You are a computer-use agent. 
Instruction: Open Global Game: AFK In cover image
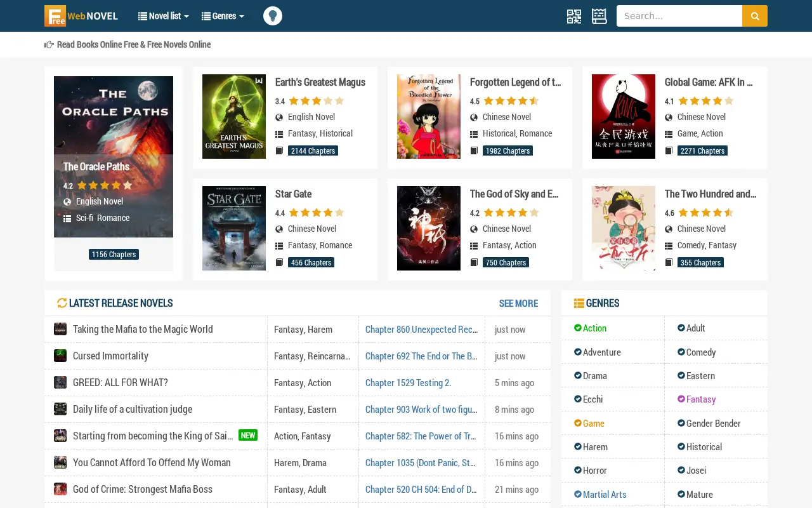(624, 116)
